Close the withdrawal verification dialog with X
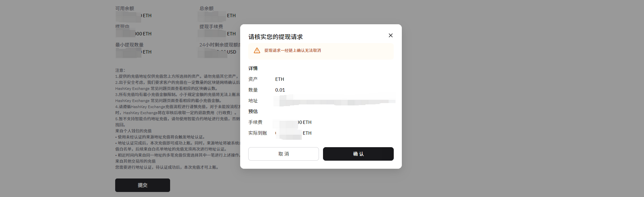The height and width of the screenshot is (197, 644). click(x=390, y=35)
